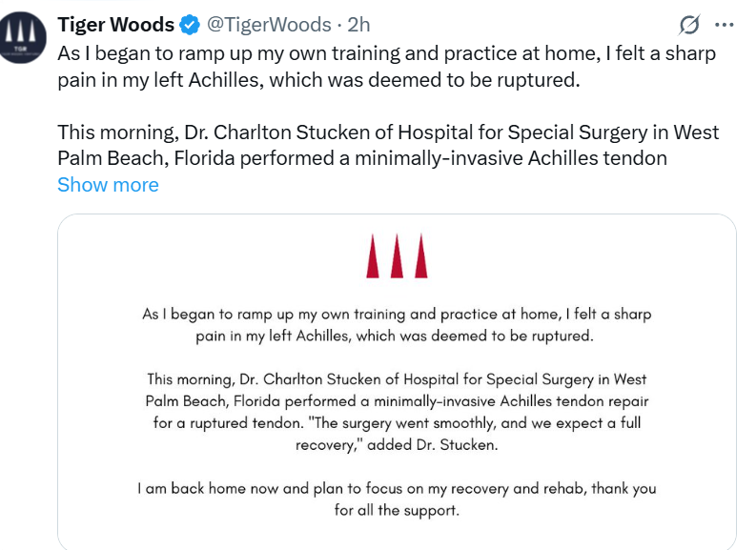The image size is (756, 550).
Task: Click the middle red spike in logo
Action: (397, 255)
